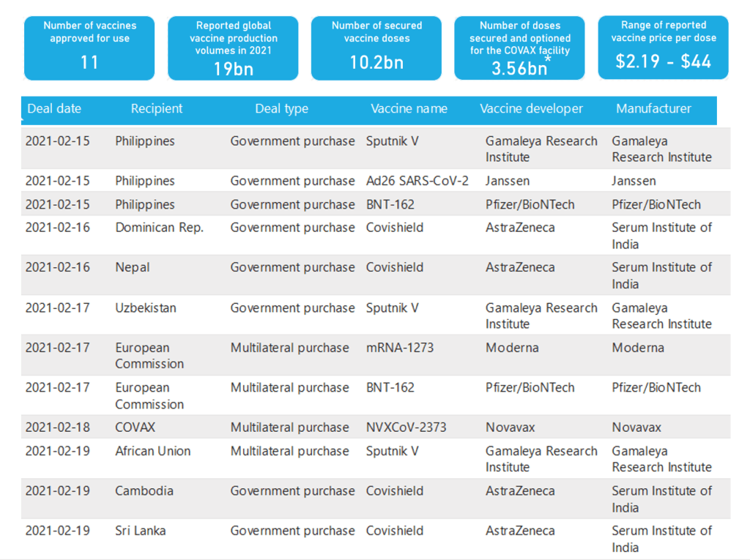Click the African Union recipient cell
The height and width of the screenshot is (560, 750).
click(x=153, y=451)
